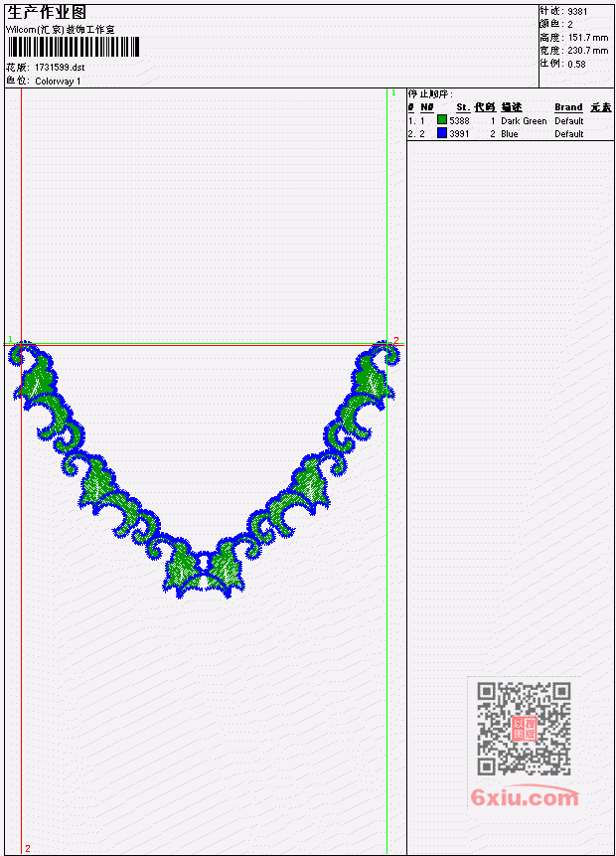Click the red "2" label at bottom of vertical guide
The image size is (616, 856).
pyautogui.click(x=28, y=848)
